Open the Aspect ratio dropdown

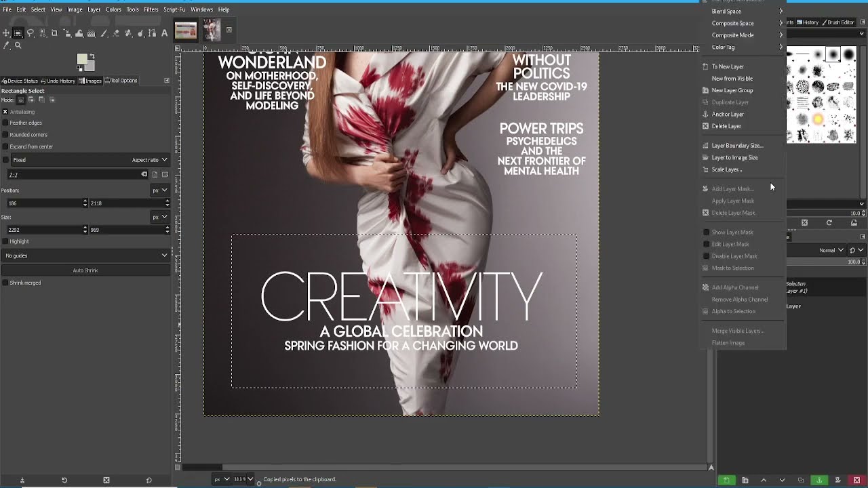coord(149,160)
